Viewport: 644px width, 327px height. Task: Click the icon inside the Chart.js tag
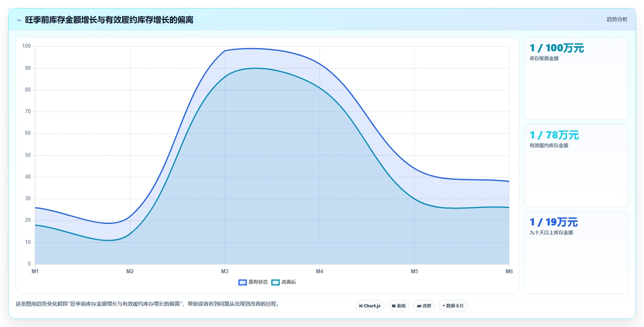pyautogui.click(x=361, y=306)
